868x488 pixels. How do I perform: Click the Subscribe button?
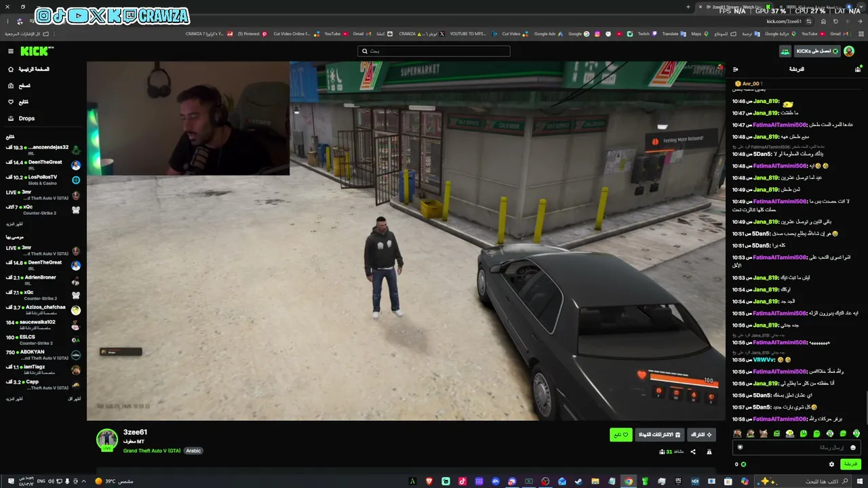click(x=701, y=434)
